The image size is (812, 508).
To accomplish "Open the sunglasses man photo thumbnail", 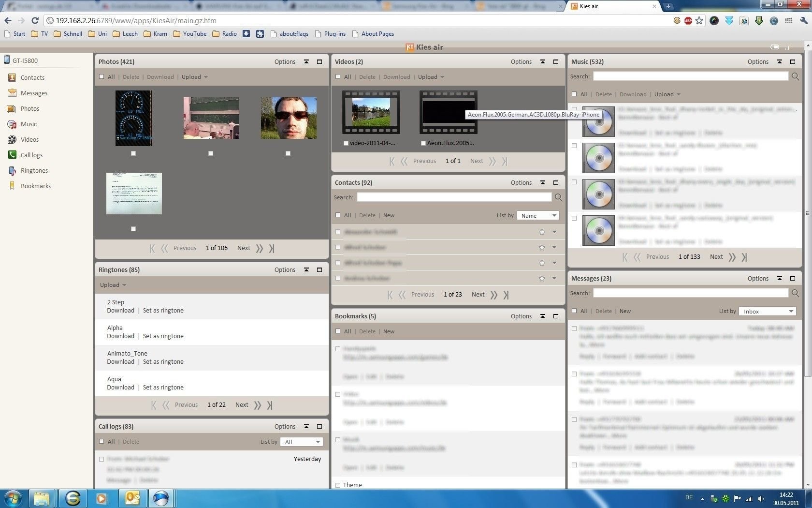I will (289, 118).
